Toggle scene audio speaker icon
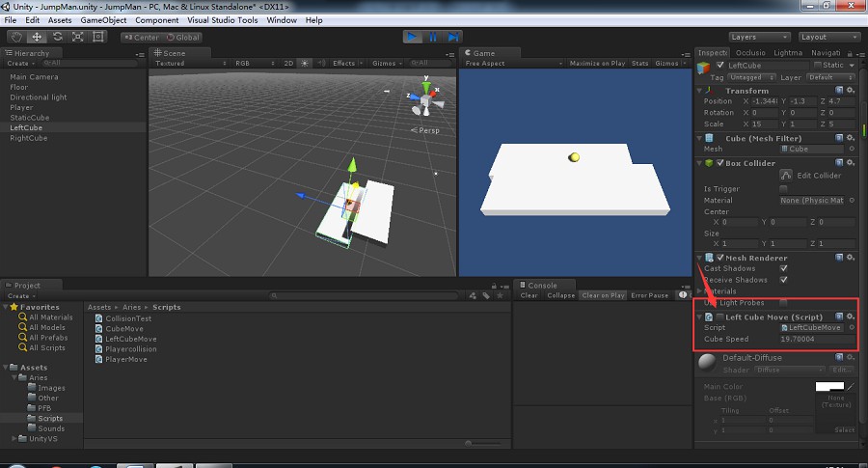868x468 pixels. 321,63
